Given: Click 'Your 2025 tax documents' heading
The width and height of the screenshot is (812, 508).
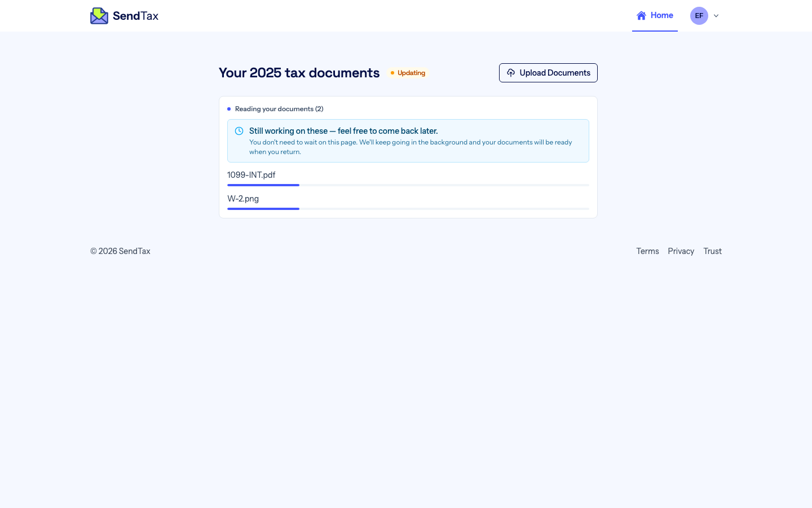Looking at the screenshot, I should 299,73.
